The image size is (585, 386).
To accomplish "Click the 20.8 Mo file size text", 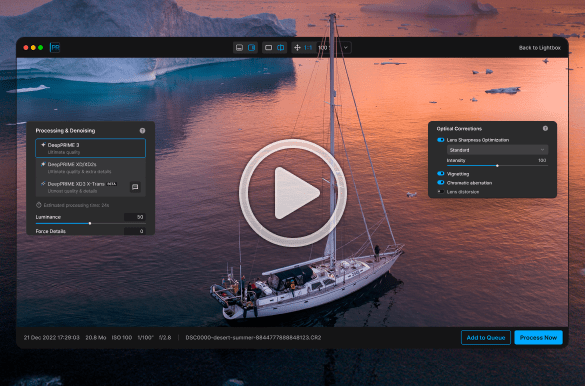I will click(96, 338).
